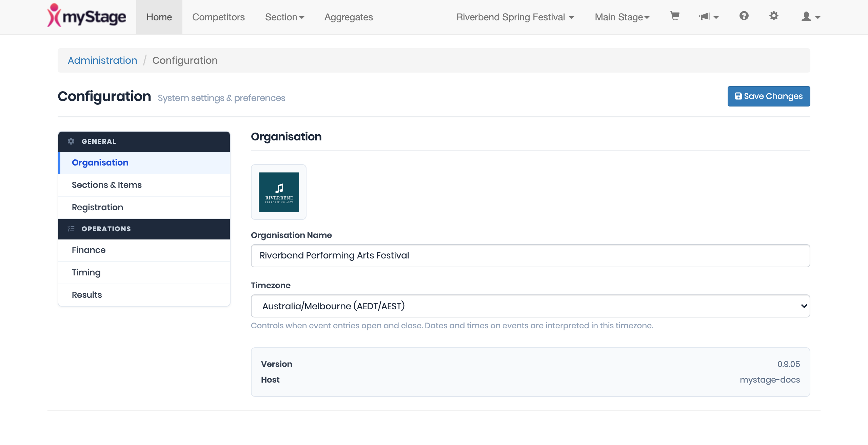The height and width of the screenshot is (445, 868).
Task: Click the myStage logo
Action: click(87, 16)
